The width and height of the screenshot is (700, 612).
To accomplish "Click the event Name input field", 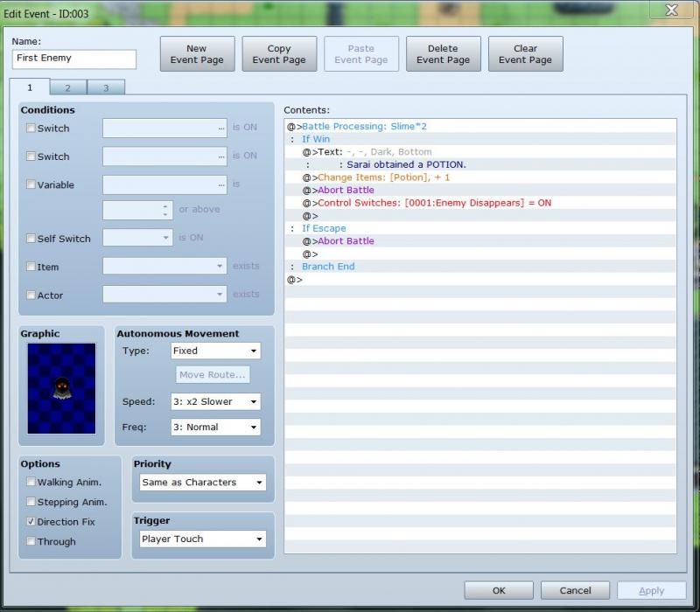I will [74, 59].
